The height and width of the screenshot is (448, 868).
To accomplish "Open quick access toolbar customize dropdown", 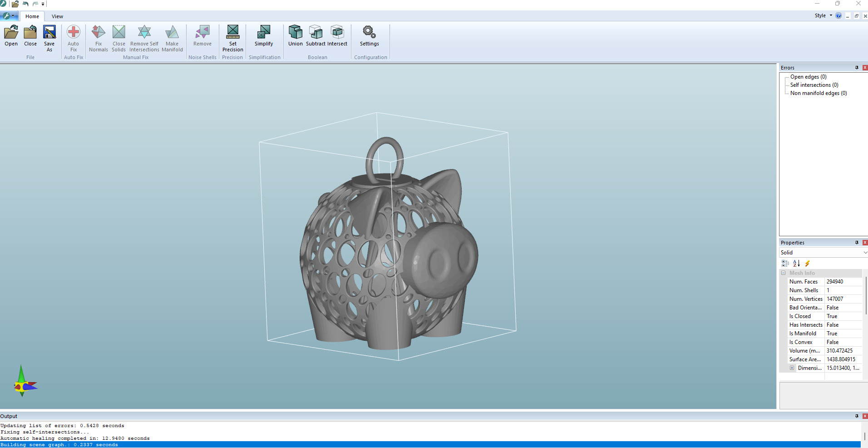I will click(43, 4).
